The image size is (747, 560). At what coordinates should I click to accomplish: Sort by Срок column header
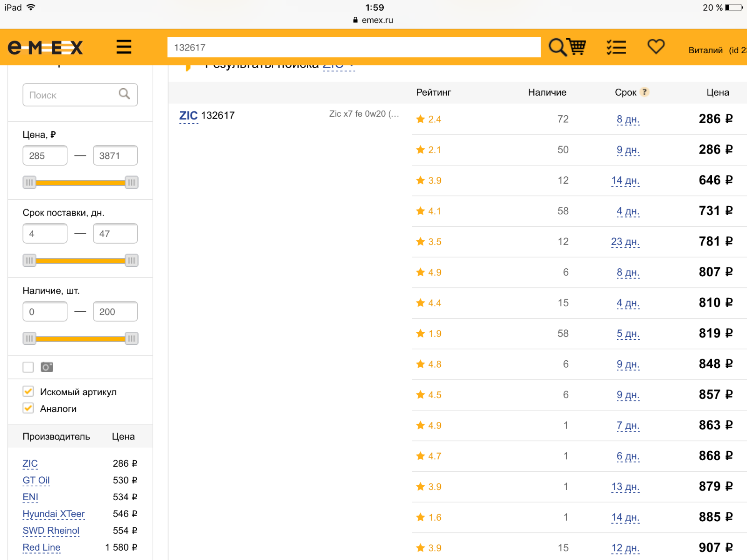pos(626,92)
